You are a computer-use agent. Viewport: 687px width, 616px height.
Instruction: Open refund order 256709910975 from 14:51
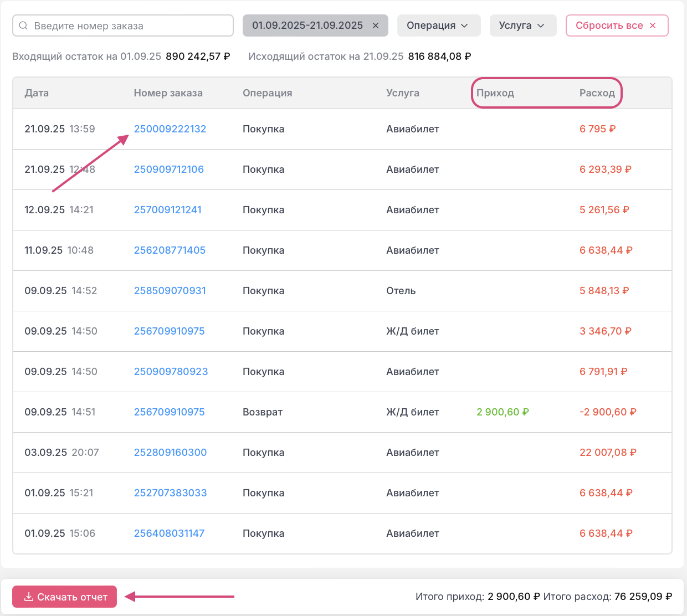click(170, 412)
